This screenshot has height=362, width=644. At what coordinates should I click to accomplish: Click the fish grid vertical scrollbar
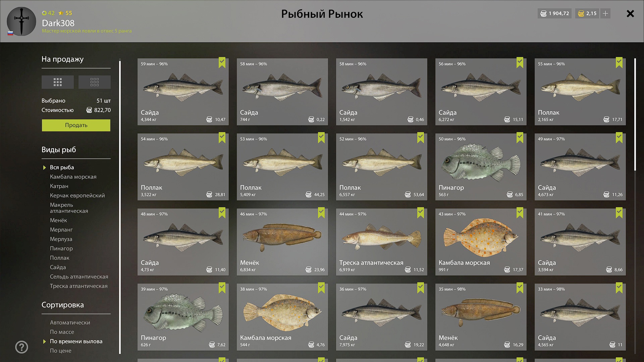point(635,115)
